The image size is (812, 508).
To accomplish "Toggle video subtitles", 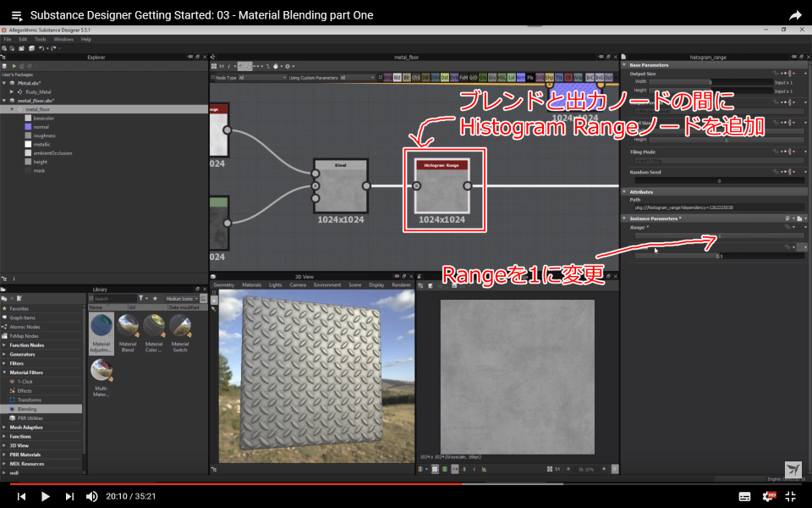I will (x=744, y=497).
